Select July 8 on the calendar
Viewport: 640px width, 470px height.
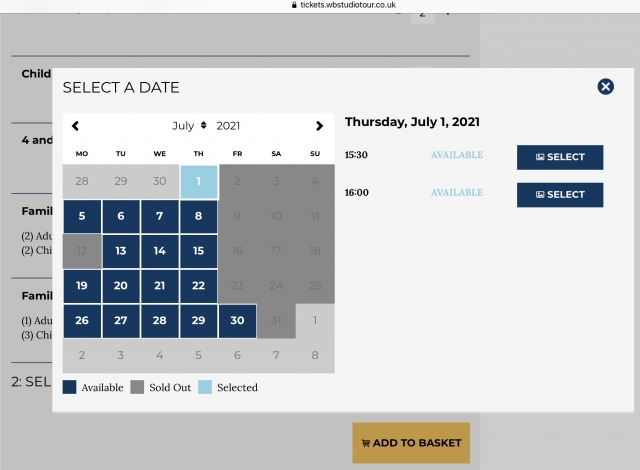click(198, 216)
